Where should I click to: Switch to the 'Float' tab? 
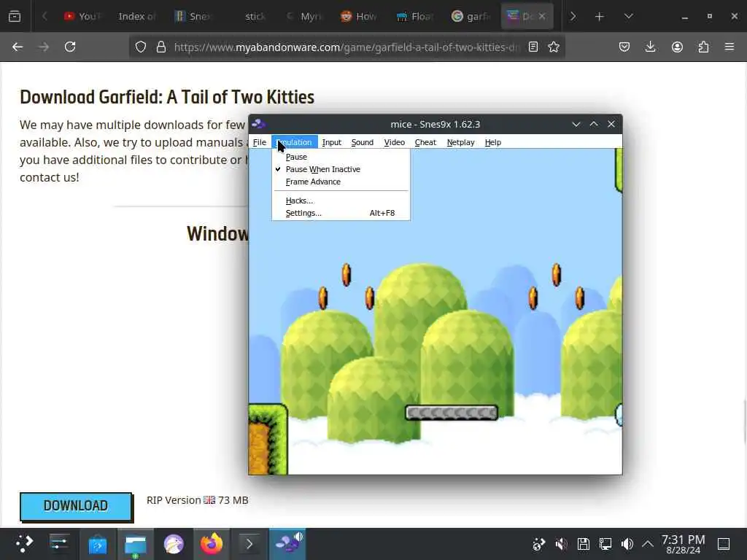pos(415,16)
